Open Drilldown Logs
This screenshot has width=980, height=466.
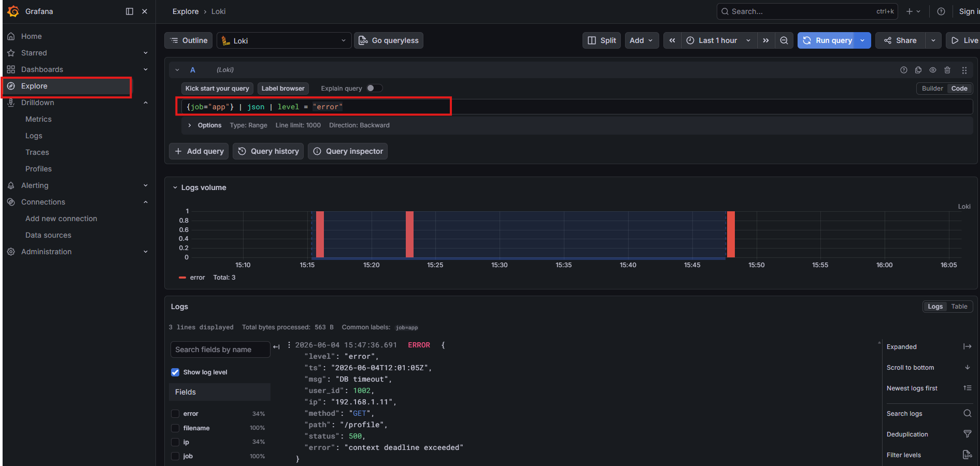coord(34,136)
